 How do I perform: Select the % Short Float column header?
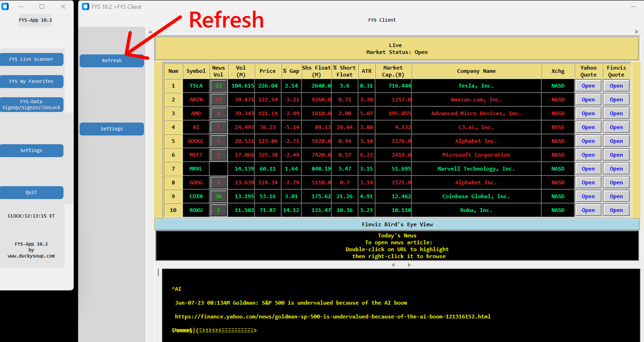pos(344,71)
